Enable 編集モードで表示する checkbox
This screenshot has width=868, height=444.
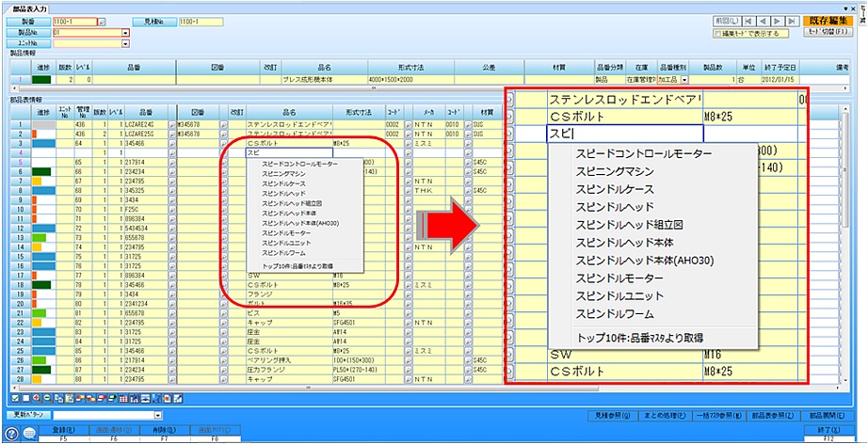click(x=718, y=33)
